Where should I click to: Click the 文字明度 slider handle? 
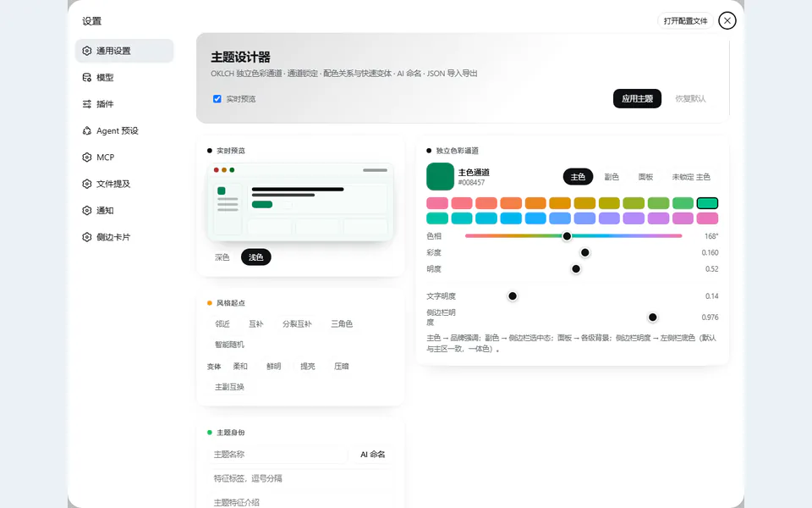[x=513, y=296]
